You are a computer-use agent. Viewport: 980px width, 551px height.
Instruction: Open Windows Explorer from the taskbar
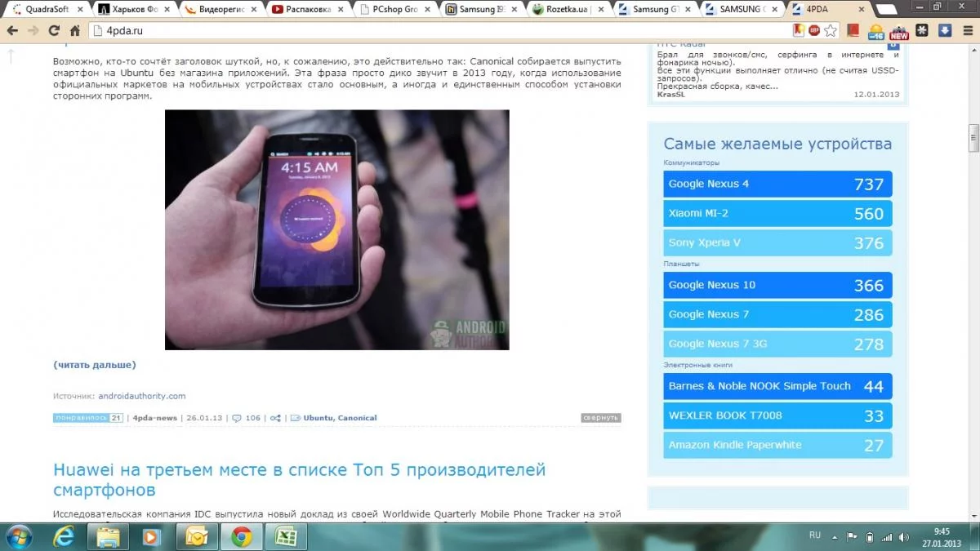coord(109,536)
